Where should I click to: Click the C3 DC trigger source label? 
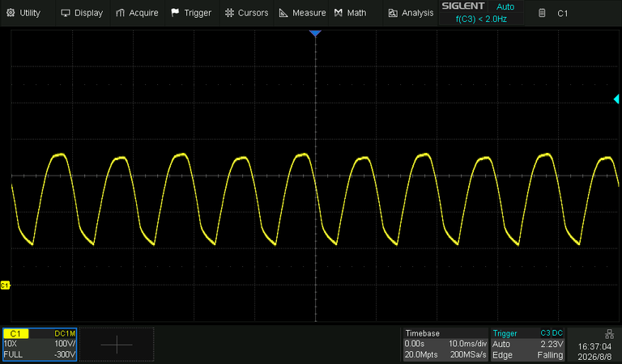pyautogui.click(x=552, y=333)
